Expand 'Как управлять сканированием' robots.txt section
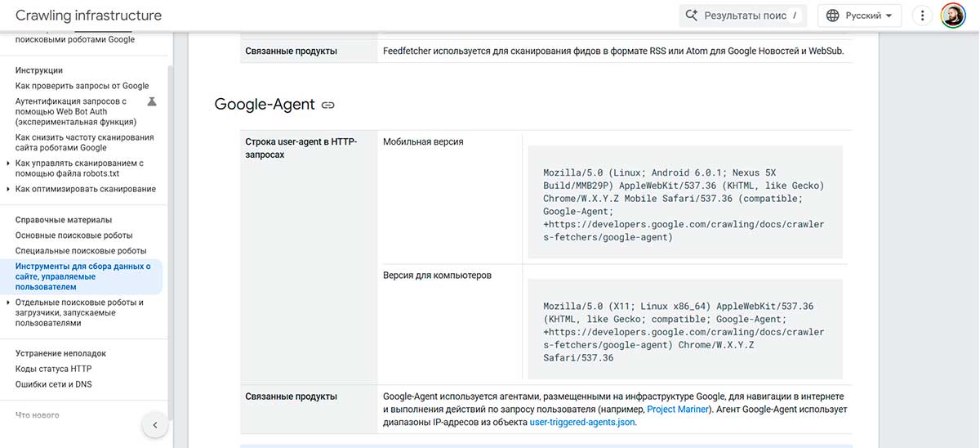 click(x=8, y=164)
